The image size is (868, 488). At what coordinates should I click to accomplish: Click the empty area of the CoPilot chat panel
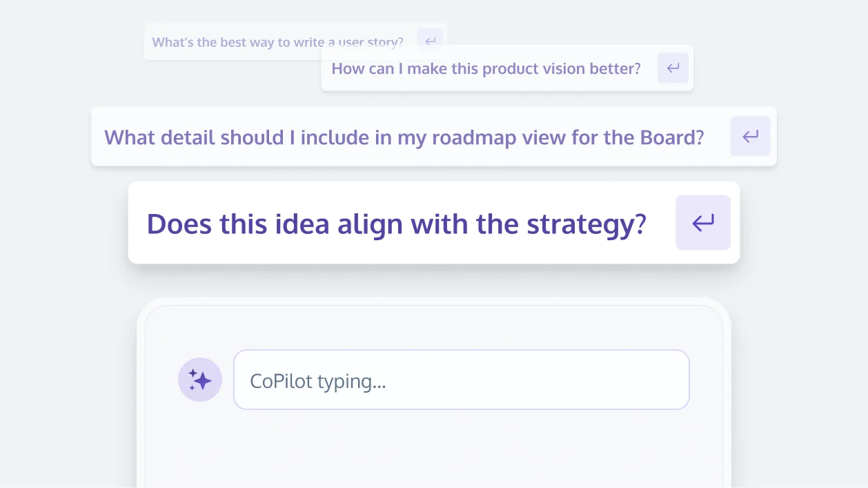433,449
